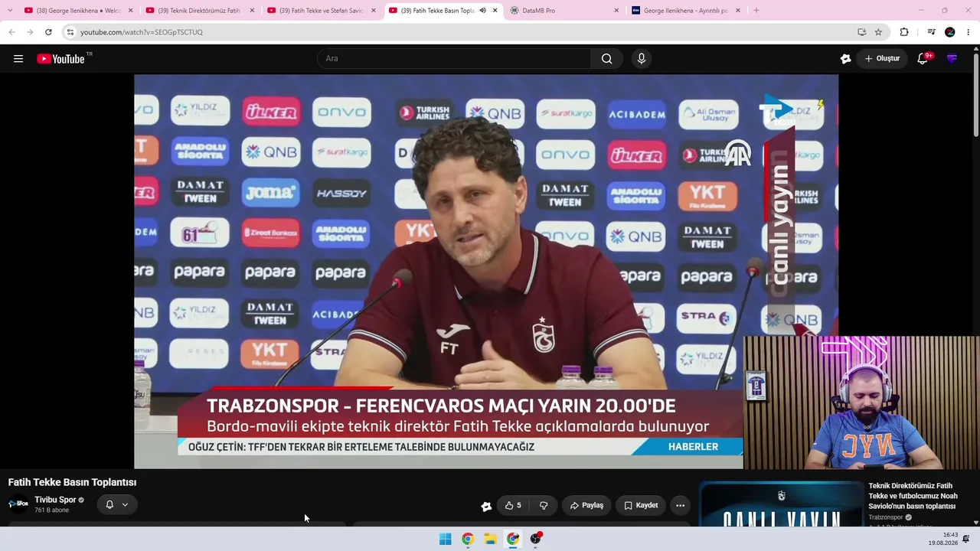Screen dimensions: 980x551
Task: Open the Windows Start menu
Action: [x=445, y=539]
